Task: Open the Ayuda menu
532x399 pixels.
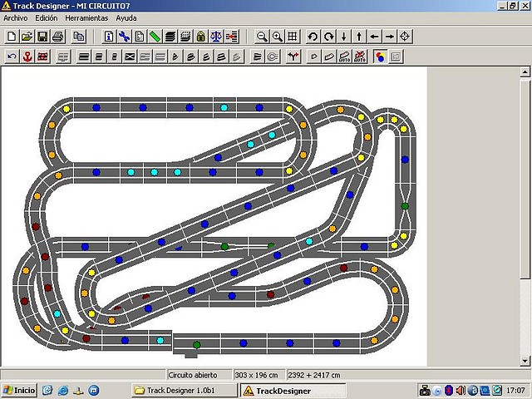Action: (x=126, y=18)
